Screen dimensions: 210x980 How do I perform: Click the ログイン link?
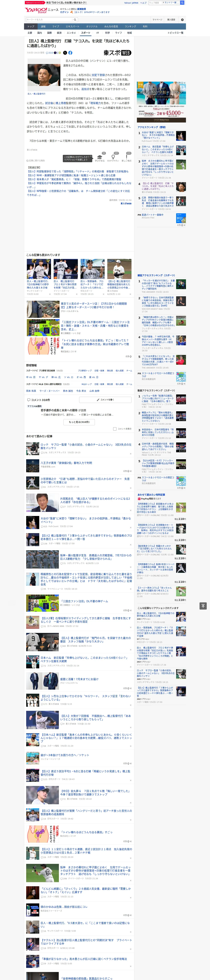point(64,12)
